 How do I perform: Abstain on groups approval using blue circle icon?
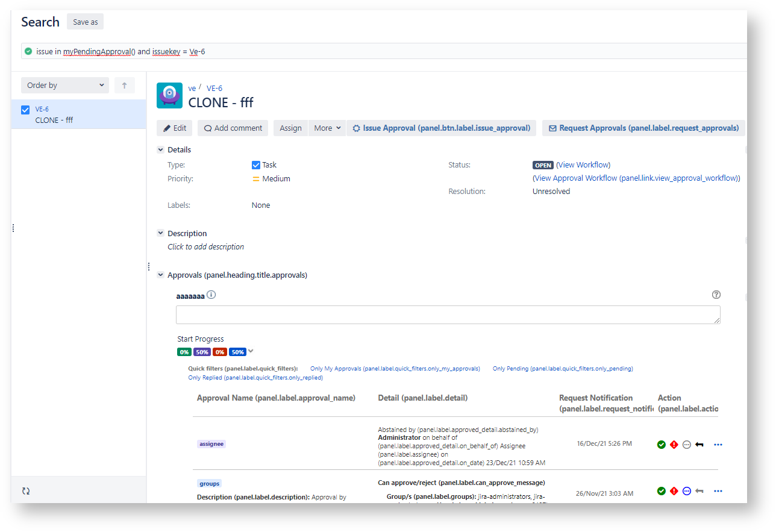686,491
